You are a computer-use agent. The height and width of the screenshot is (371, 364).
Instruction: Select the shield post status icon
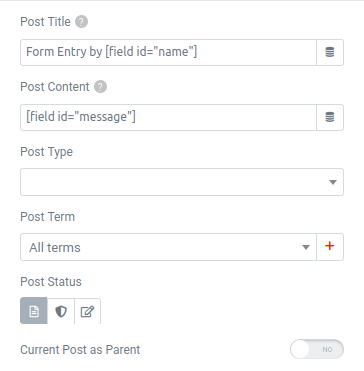pos(61,311)
